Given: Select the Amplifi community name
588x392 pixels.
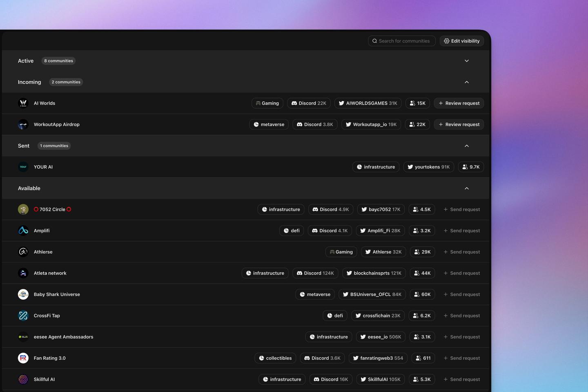Looking at the screenshot, I should (42, 231).
